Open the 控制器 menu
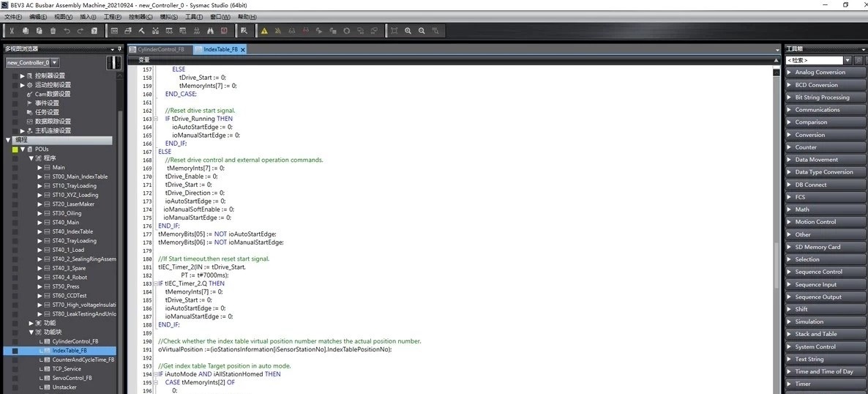868x394 pixels. coord(141,17)
